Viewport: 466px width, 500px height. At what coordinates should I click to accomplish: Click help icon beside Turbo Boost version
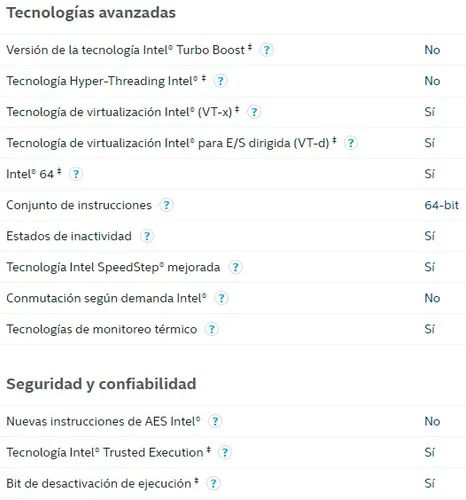coord(266,50)
